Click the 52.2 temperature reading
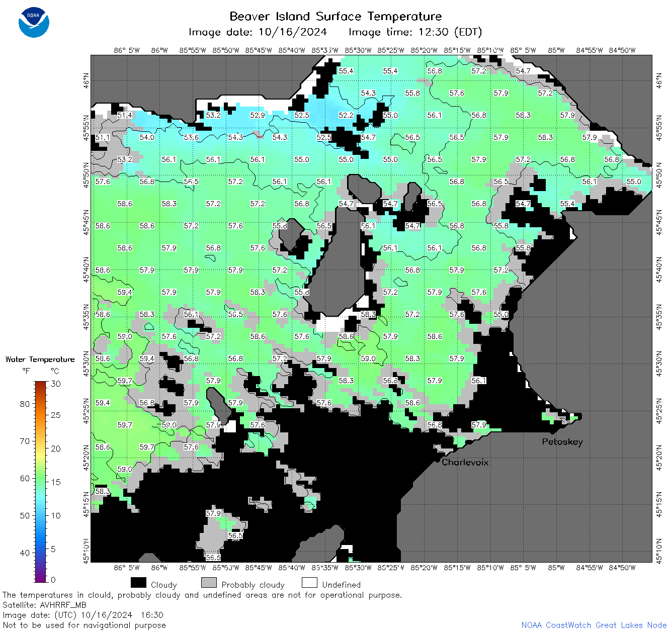Image resolution: width=672 pixels, height=633 pixels. coord(346,115)
